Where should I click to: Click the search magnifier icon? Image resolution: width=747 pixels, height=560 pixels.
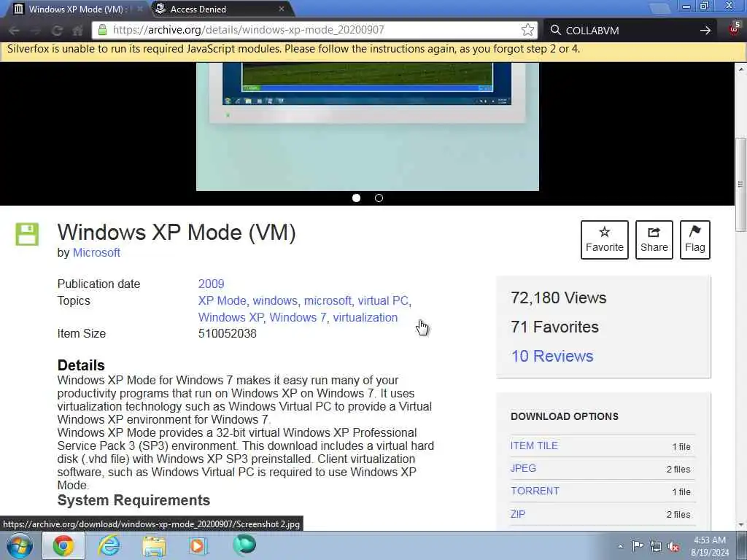click(x=555, y=30)
